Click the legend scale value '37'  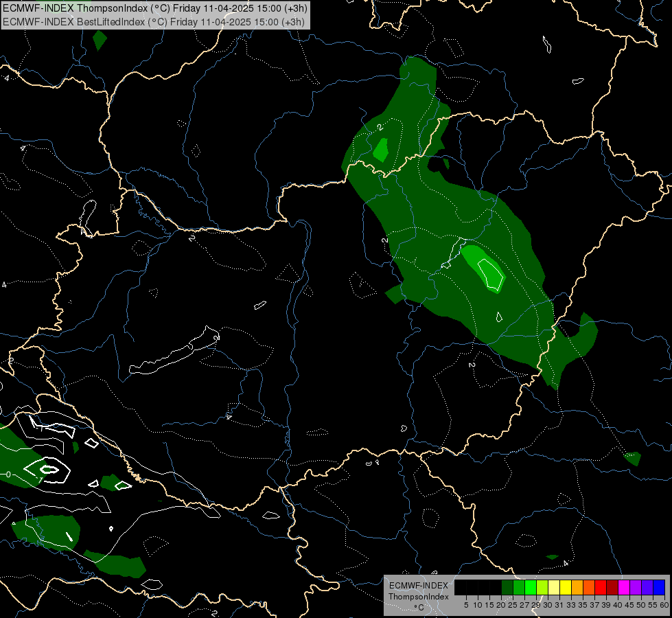[594, 605]
